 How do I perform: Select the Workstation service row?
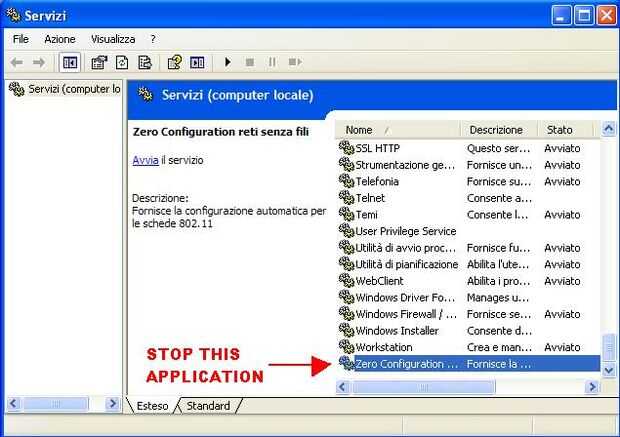pos(468,347)
